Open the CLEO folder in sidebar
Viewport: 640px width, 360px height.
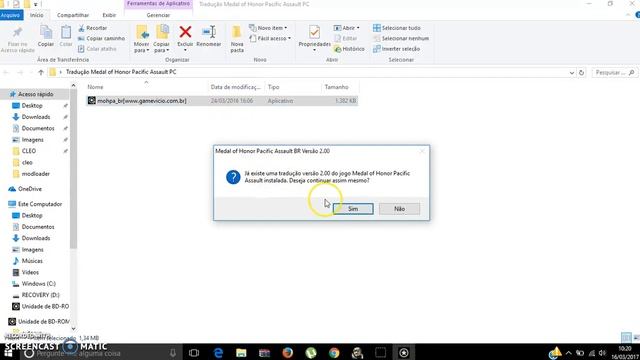click(29, 151)
